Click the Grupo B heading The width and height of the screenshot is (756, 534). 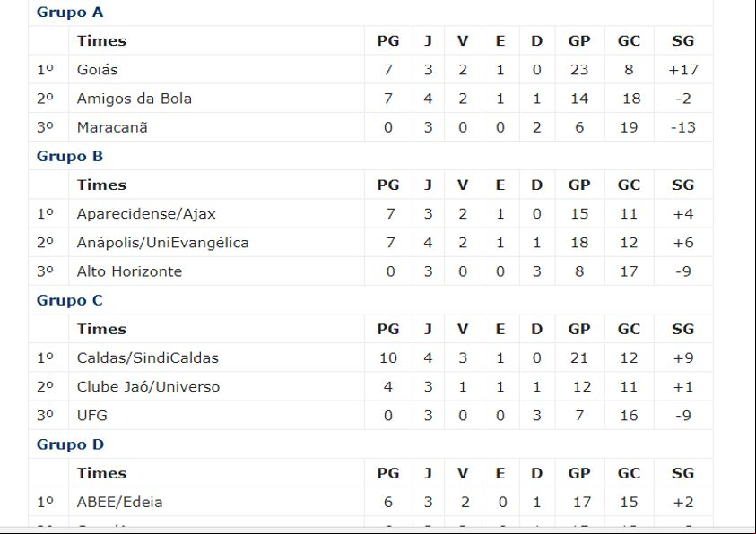[70, 156]
